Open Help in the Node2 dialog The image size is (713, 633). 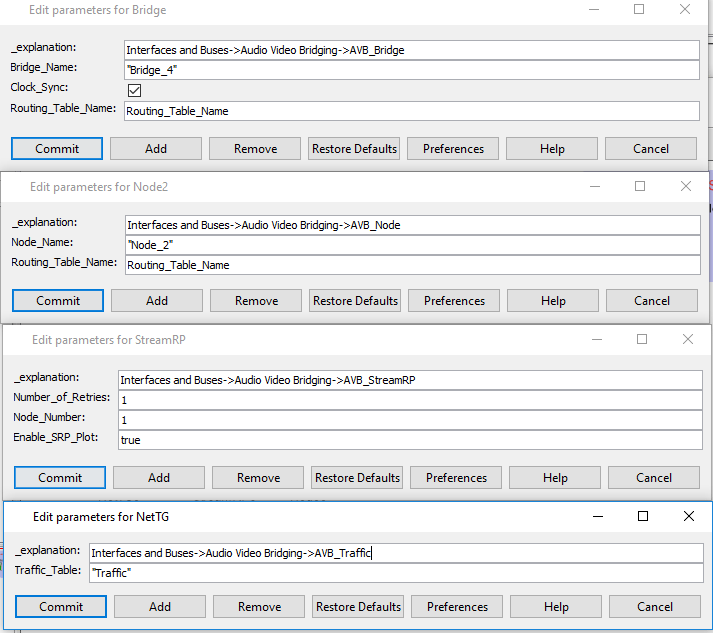pos(553,301)
